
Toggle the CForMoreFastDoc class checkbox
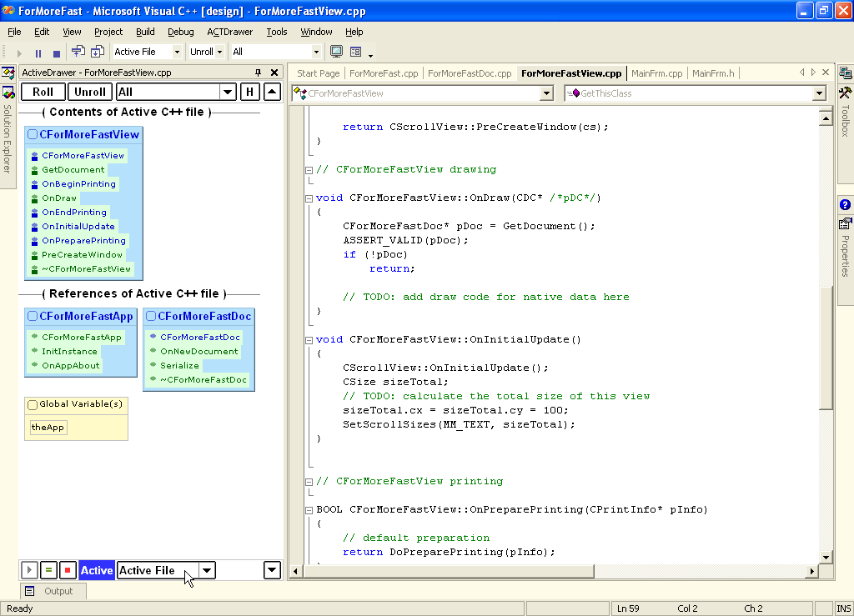[x=151, y=316]
